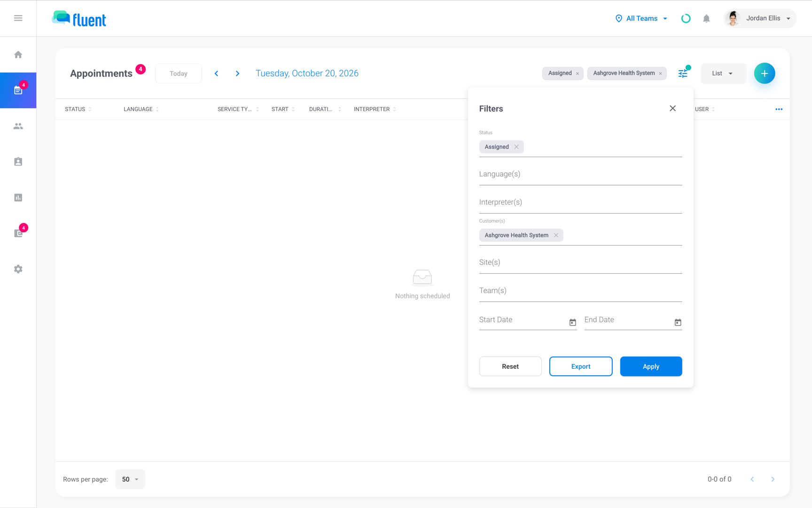This screenshot has height=508, width=812.
Task: Open Start Date calendar picker
Action: click(x=572, y=322)
